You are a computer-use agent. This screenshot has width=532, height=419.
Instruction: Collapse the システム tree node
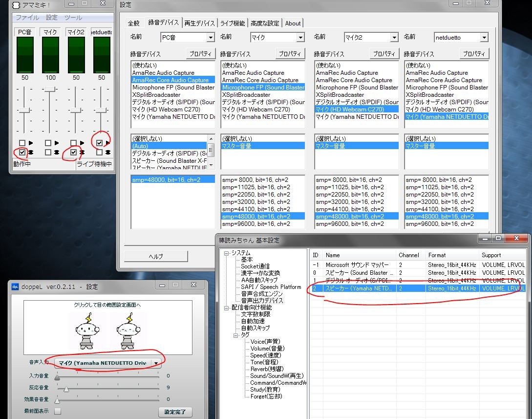227,253
